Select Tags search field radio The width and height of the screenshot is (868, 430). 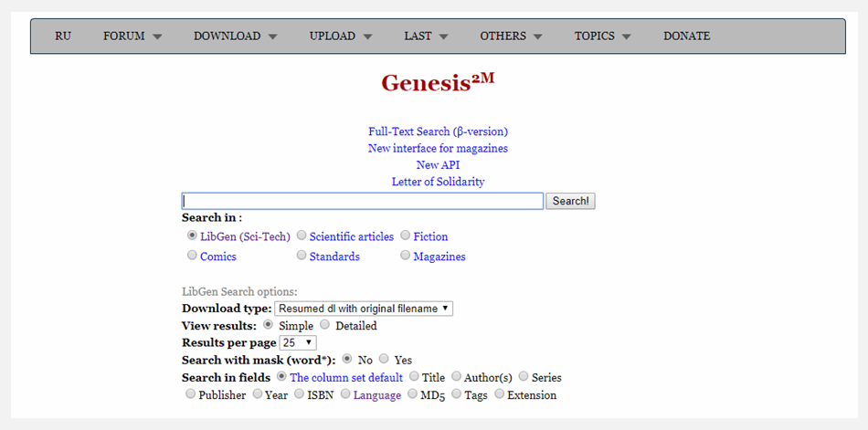456,393
